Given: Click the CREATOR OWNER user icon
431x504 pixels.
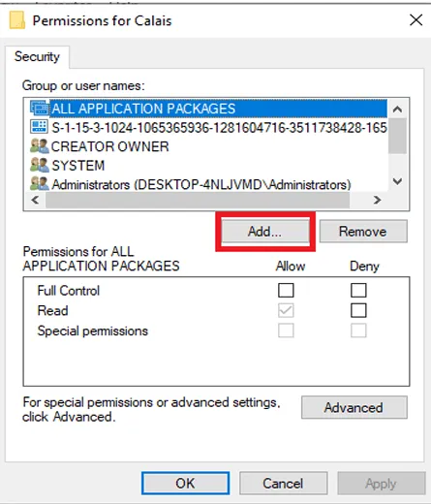Looking at the screenshot, I should tap(39, 146).
